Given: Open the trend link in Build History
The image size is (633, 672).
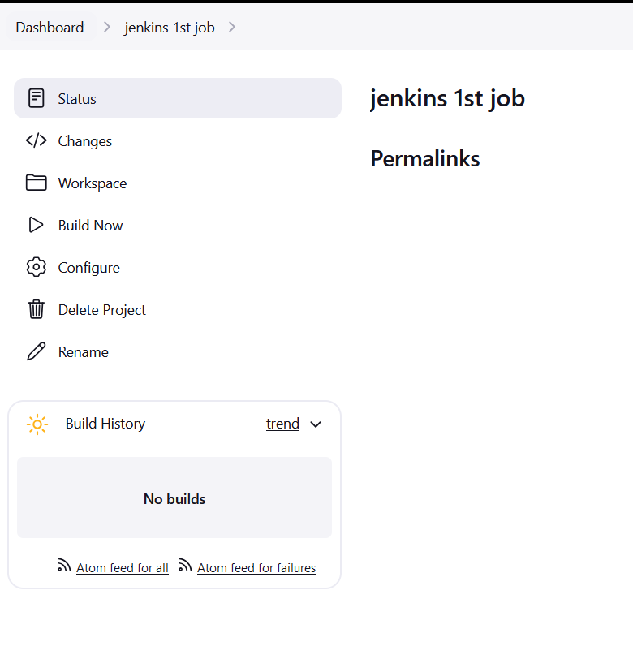Looking at the screenshot, I should click(282, 424).
